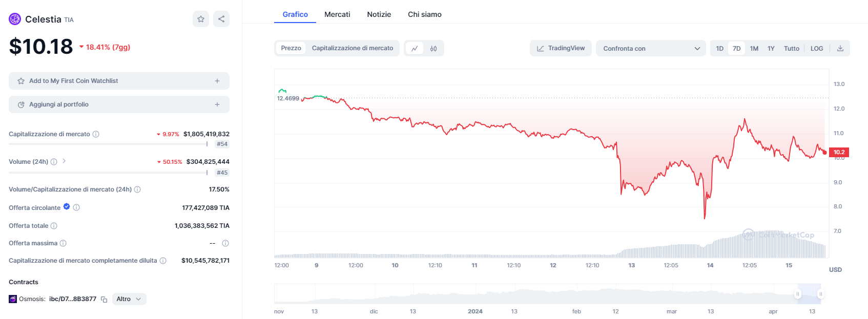
Task: Click info icon beside Capitalizzazione di mercato
Action: point(96,134)
